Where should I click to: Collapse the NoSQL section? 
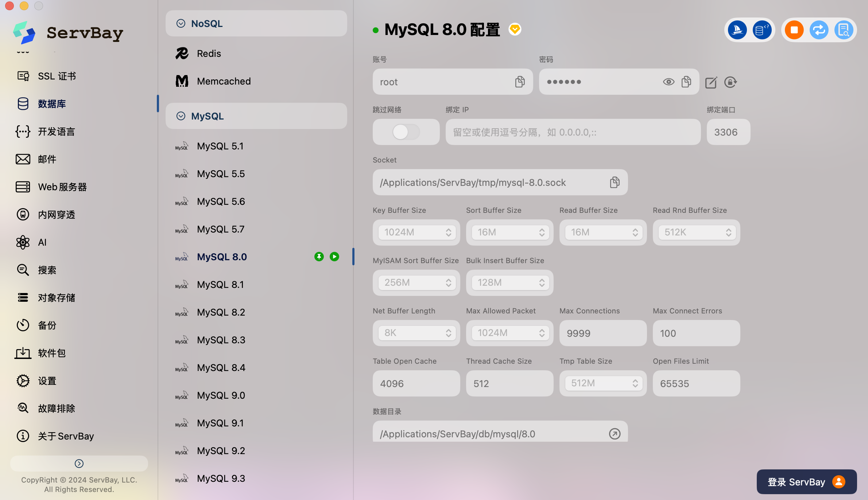pyautogui.click(x=181, y=23)
